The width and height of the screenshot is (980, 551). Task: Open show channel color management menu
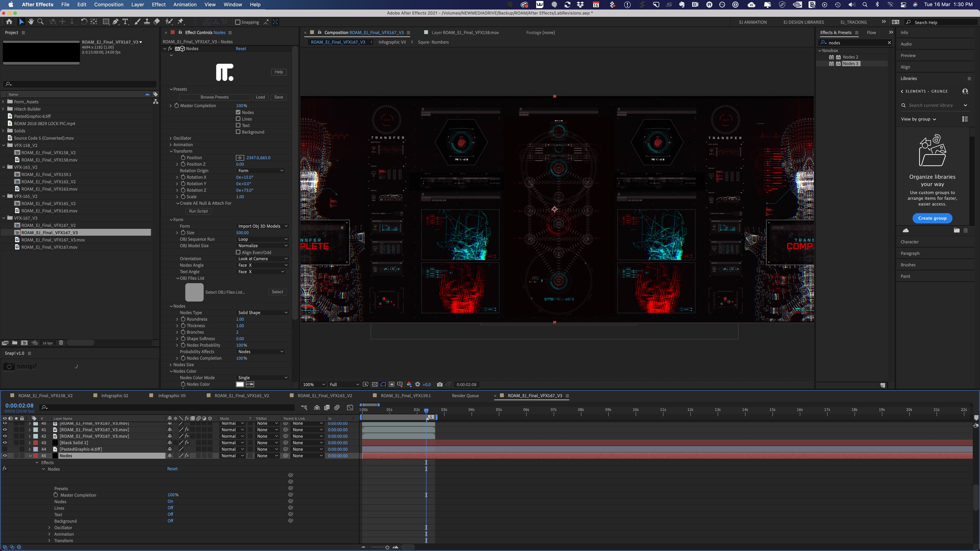tap(409, 384)
